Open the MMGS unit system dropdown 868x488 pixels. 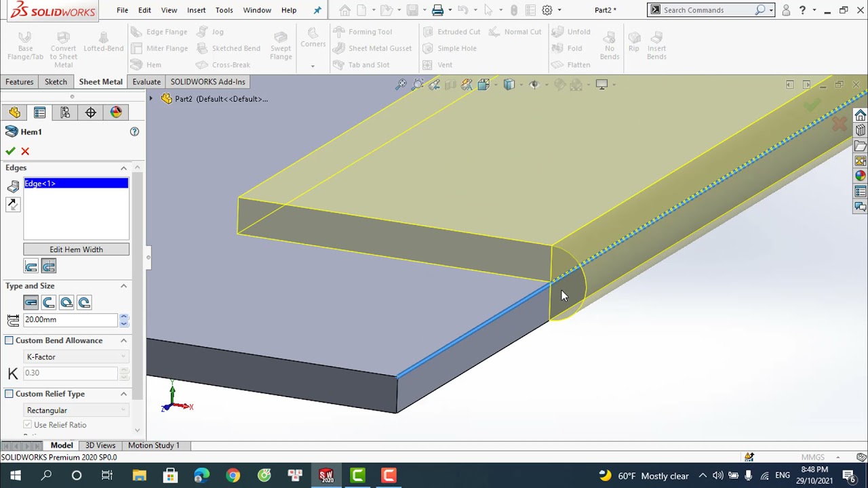[x=820, y=457]
